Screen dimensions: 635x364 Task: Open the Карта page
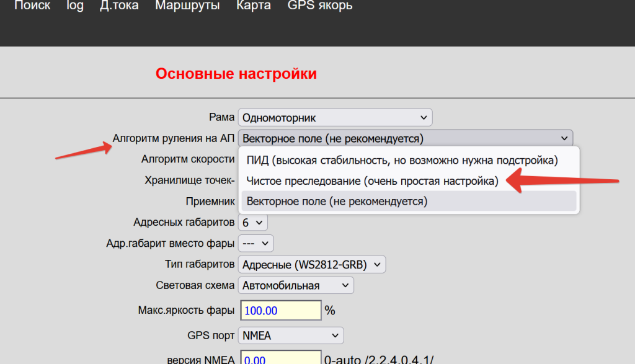pos(253,6)
